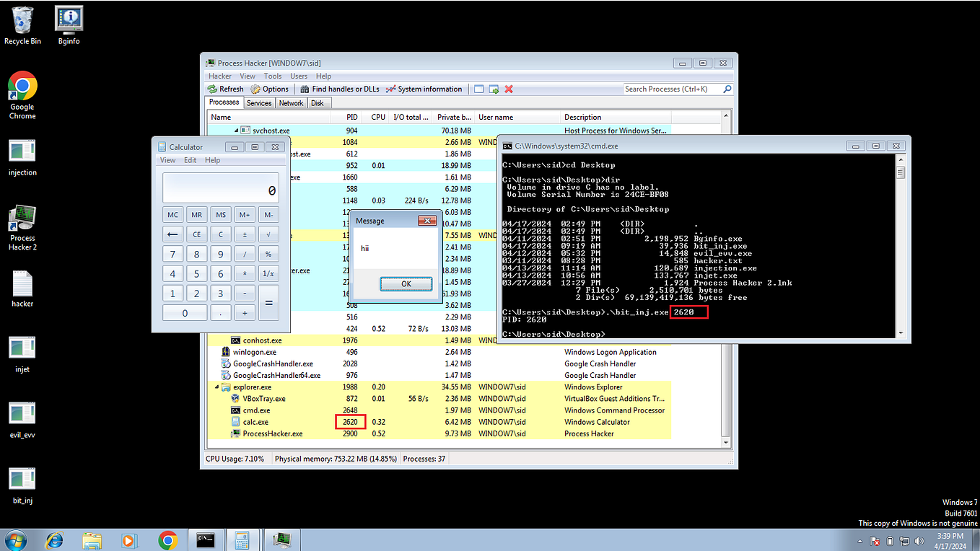This screenshot has width=980, height=551.
Task: Open the Hacker menu
Action: [219, 76]
